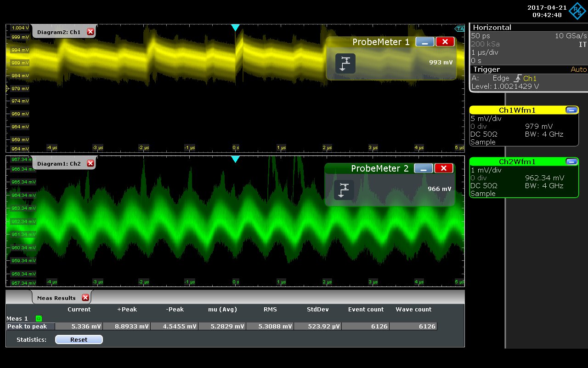
Task: Click the Event count column header
Action: click(366, 310)
